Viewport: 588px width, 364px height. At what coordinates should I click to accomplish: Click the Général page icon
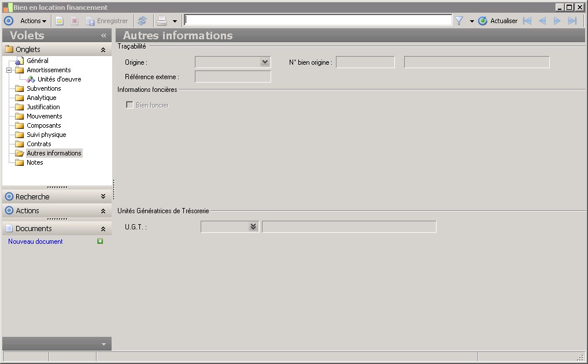coord(19,61)
